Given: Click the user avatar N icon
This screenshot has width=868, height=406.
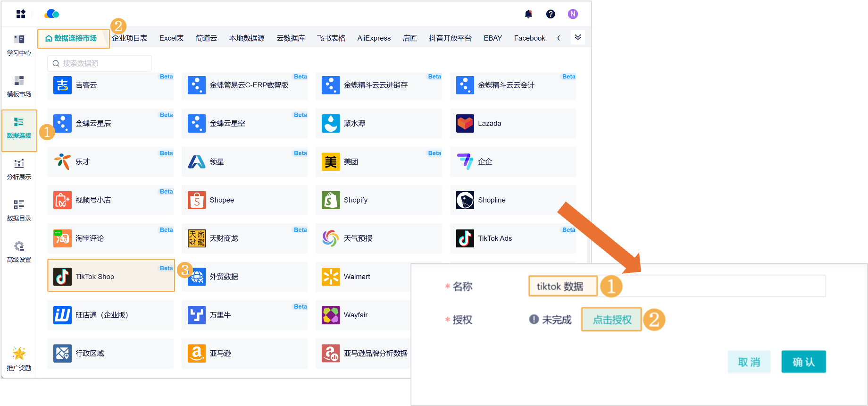Looking at the screenshot, I should [x=573, y=14].
